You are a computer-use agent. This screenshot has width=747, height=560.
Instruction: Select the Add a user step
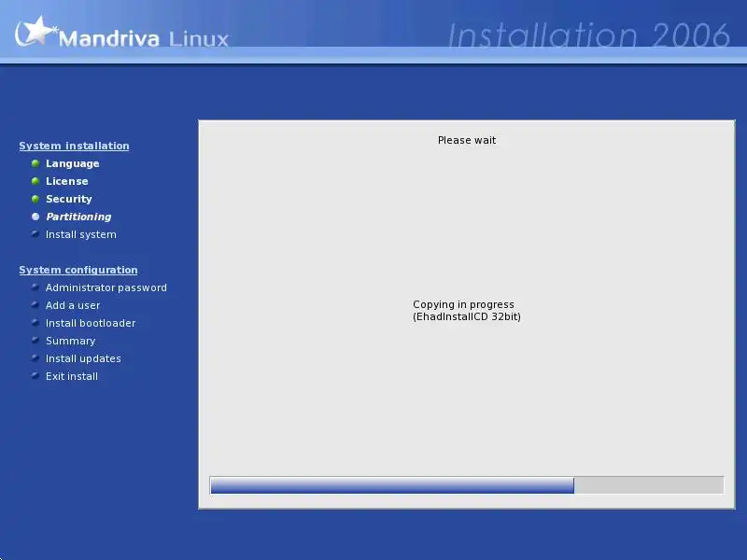coord(73,305)
